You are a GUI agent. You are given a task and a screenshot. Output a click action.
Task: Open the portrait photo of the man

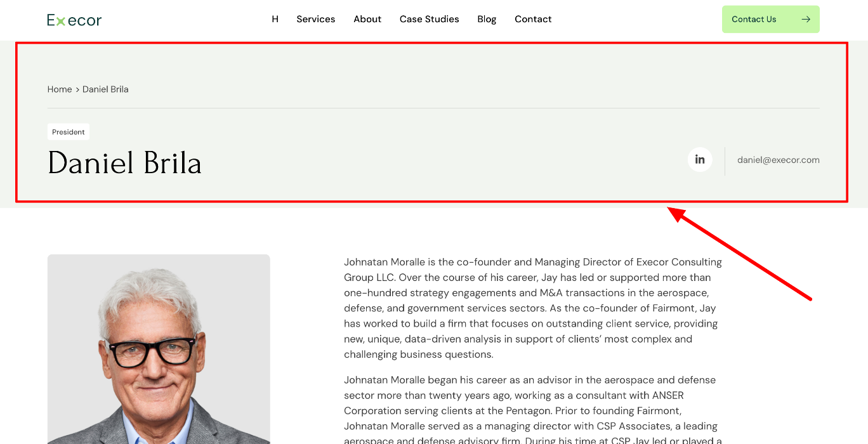tap(159, 349)
